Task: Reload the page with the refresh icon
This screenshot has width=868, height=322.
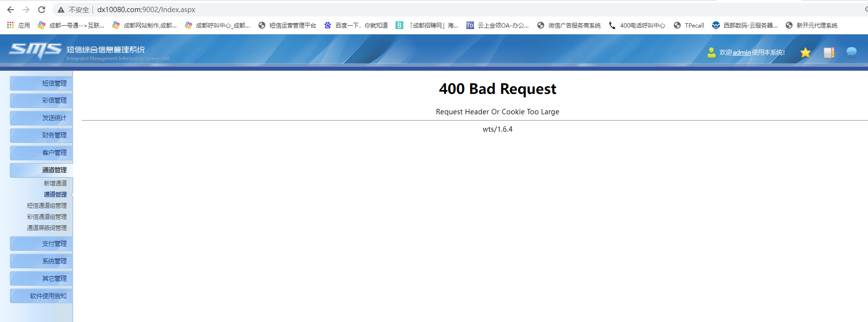Action: click(42, 10)
